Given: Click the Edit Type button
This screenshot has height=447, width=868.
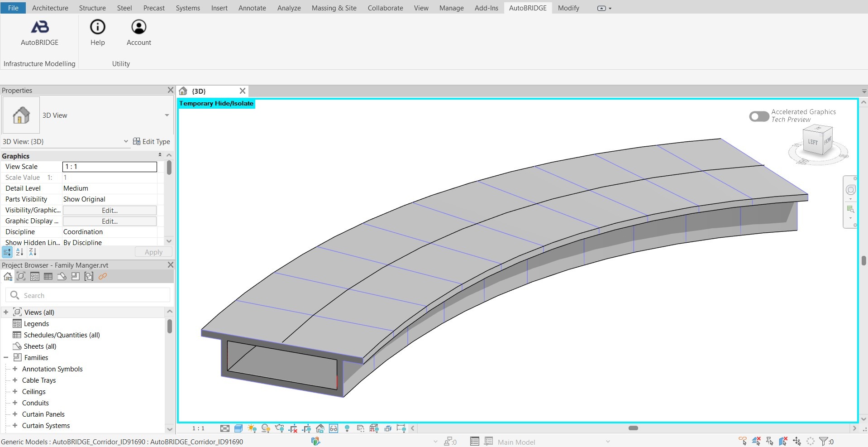Looking at the screenshot, I should pyautogui.click(x=152, y=142).
